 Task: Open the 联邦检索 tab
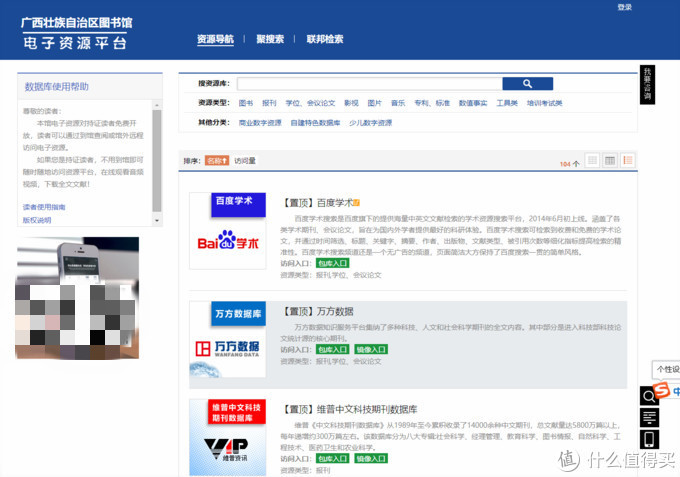[325, 39]
